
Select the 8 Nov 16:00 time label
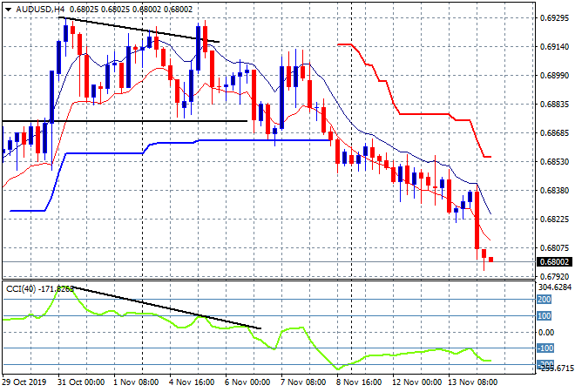point(359,382)
